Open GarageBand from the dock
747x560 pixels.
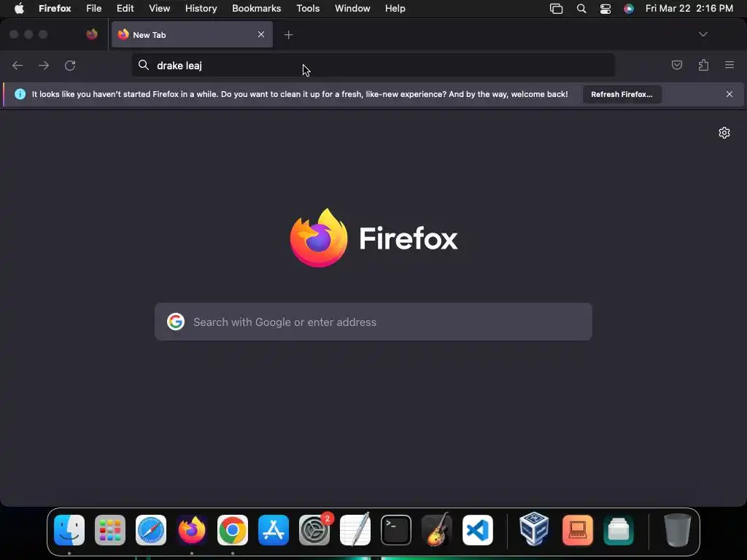(x=437, y=529)
